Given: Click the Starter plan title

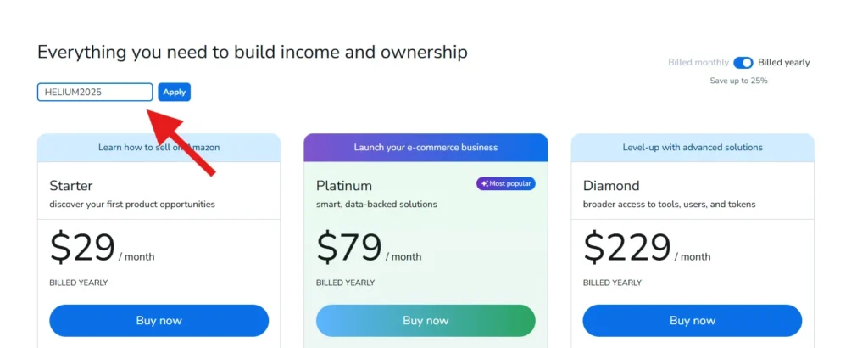Looking at the screenshot, I should (71, 186).
